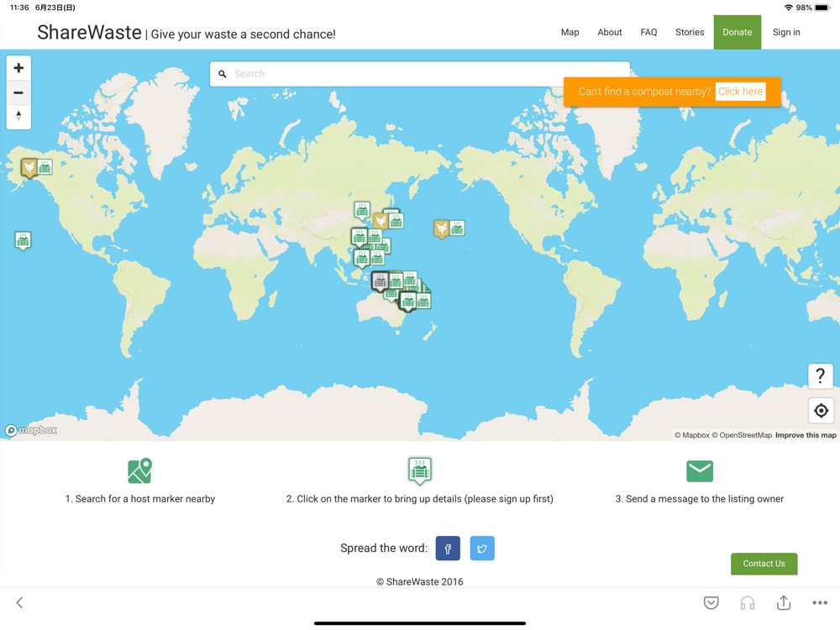Open the FAQ page
840x630 pixels.
[648, 32]
